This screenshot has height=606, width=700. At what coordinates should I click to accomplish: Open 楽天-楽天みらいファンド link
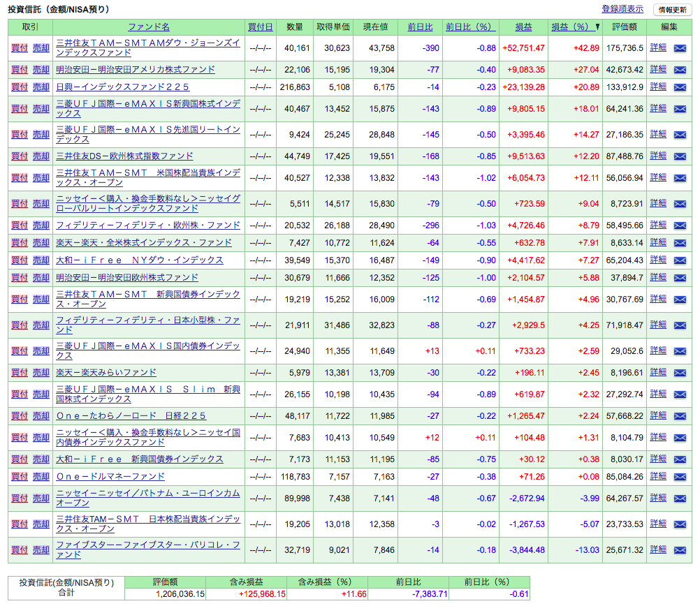click(x=106, y=373)
